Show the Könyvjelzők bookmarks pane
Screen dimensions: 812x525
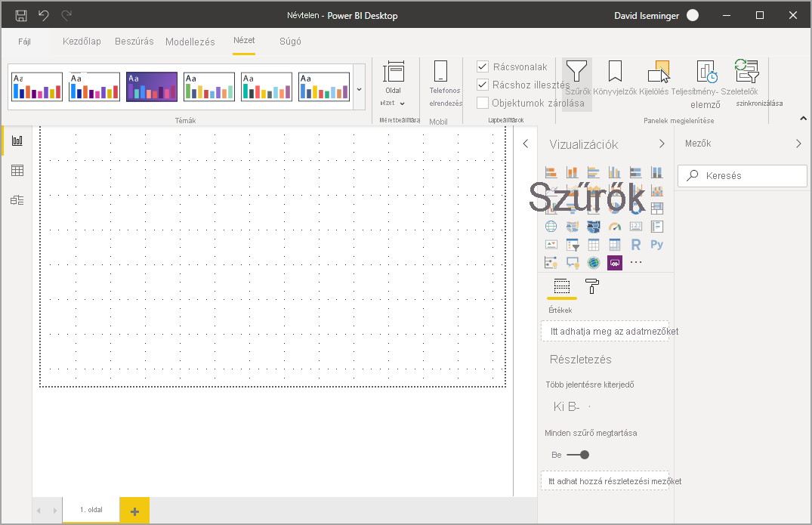(615, 78)
